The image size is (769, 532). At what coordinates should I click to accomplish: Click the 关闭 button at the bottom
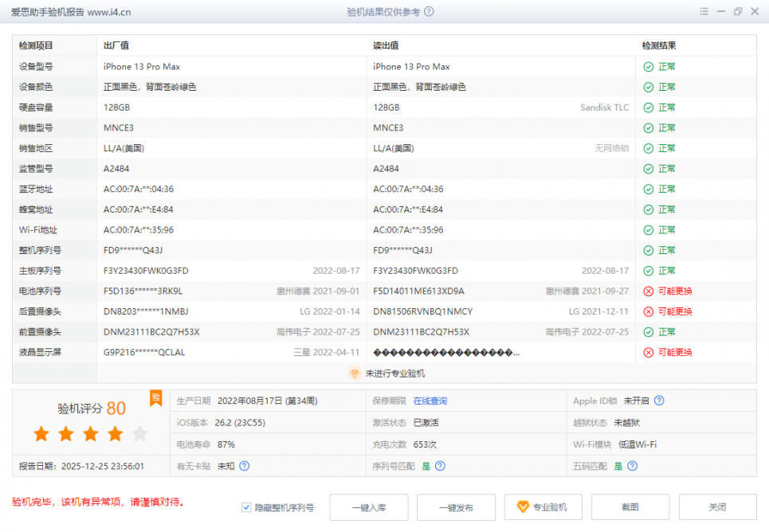pyautogui.click(x=717, y=507)
